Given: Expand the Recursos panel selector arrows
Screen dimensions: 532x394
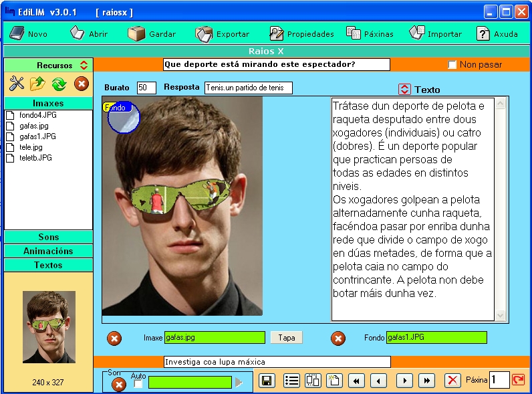Looking at the screenshot, I should click(x=84, y=66).
